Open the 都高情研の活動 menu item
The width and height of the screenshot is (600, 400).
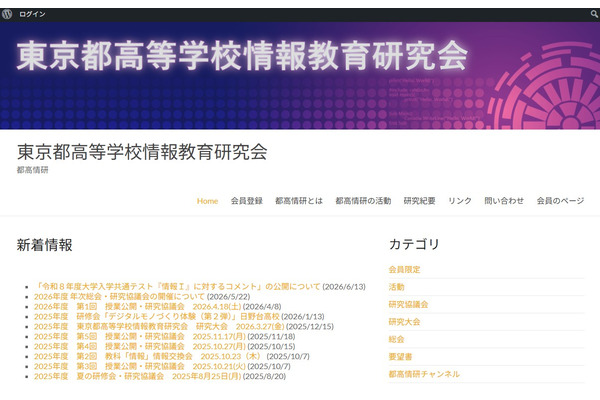(x=363, y=201)
